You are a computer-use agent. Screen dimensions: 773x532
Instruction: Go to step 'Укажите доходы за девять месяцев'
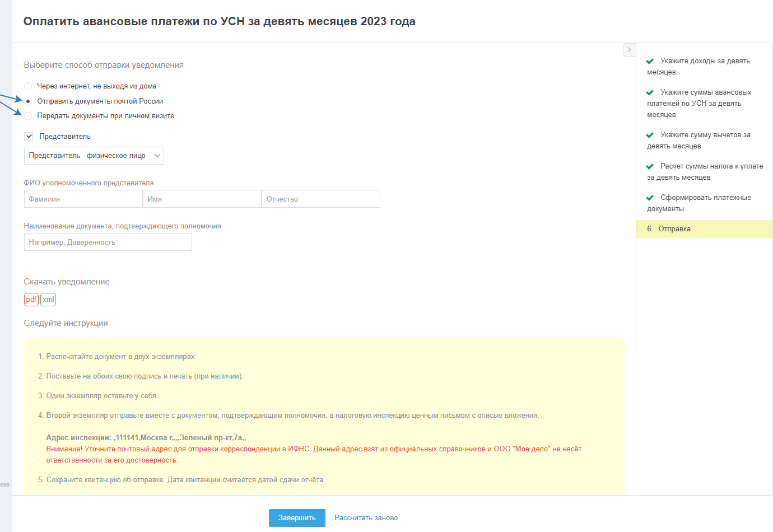click(x=704, y=67)
